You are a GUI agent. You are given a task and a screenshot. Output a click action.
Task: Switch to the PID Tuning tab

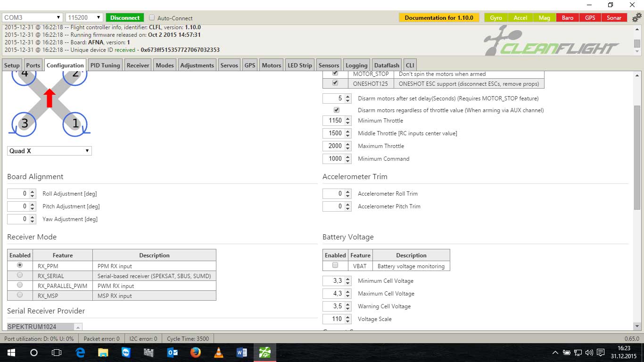click(105, 66)
